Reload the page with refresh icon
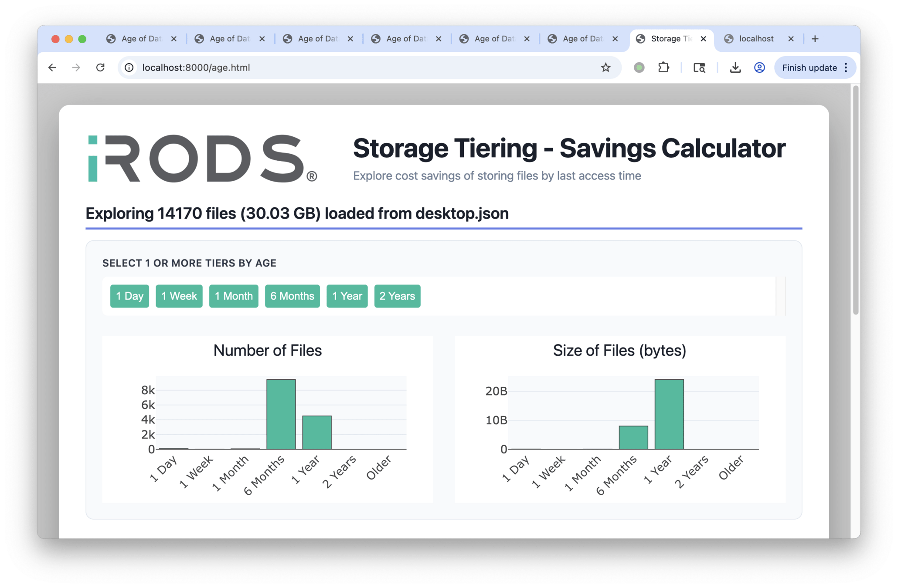Screen dimensions: 898x588 point(100,68)
